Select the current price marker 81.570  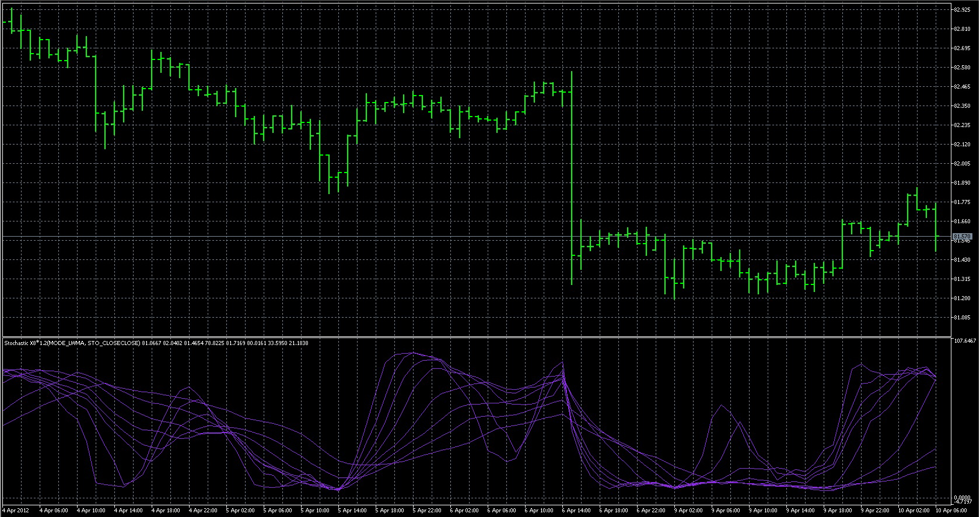(962, 237)
